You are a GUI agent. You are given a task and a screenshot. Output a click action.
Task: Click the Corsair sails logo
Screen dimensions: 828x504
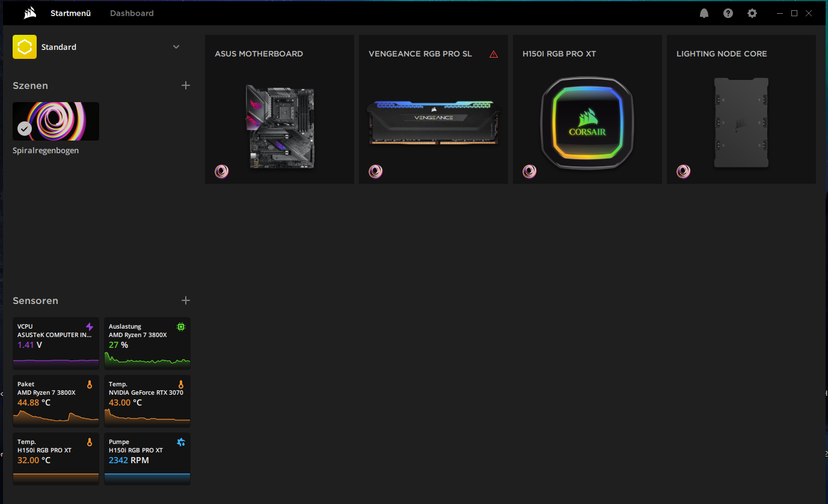click(31, 13)
